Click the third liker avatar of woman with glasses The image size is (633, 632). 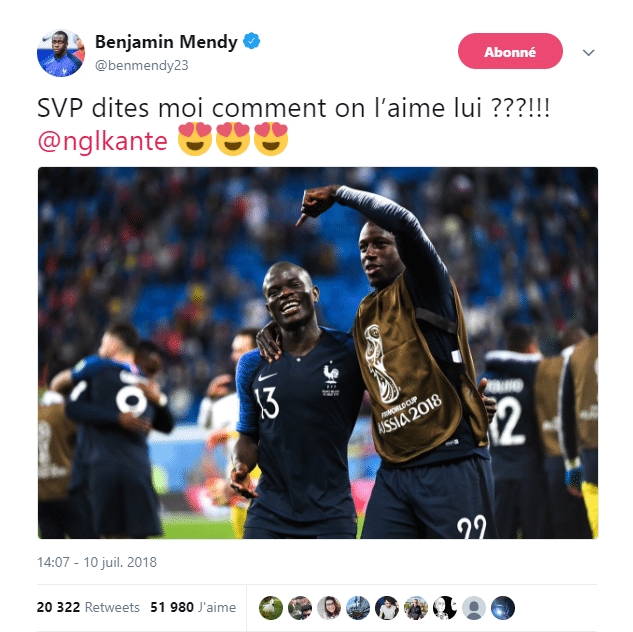[x=329, y=607]
